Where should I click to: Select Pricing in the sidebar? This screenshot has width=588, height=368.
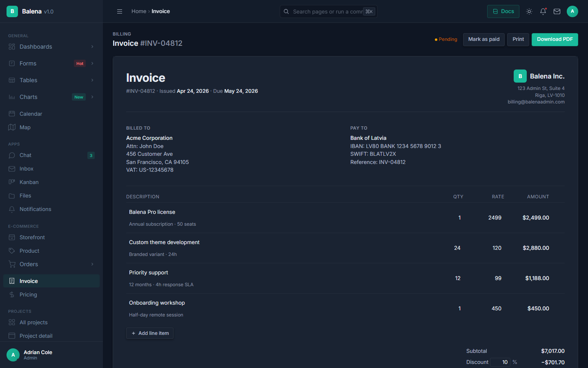[51, 294]
